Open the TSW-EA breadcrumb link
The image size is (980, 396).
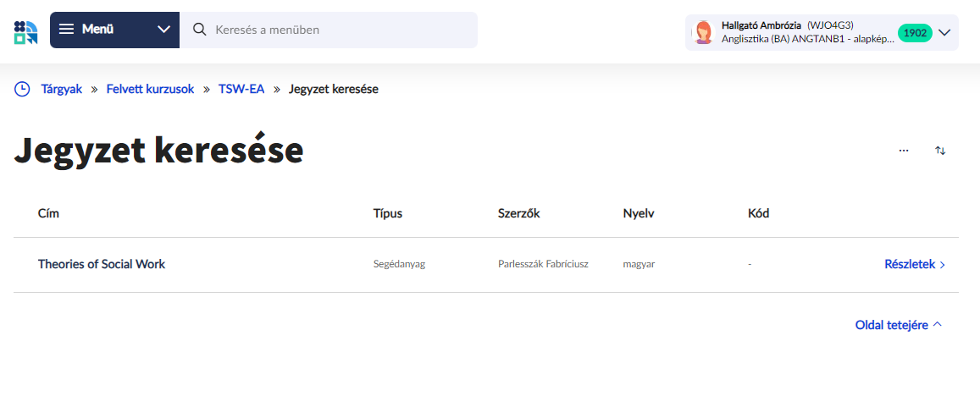pyautogui.click(x=241, y=89)
